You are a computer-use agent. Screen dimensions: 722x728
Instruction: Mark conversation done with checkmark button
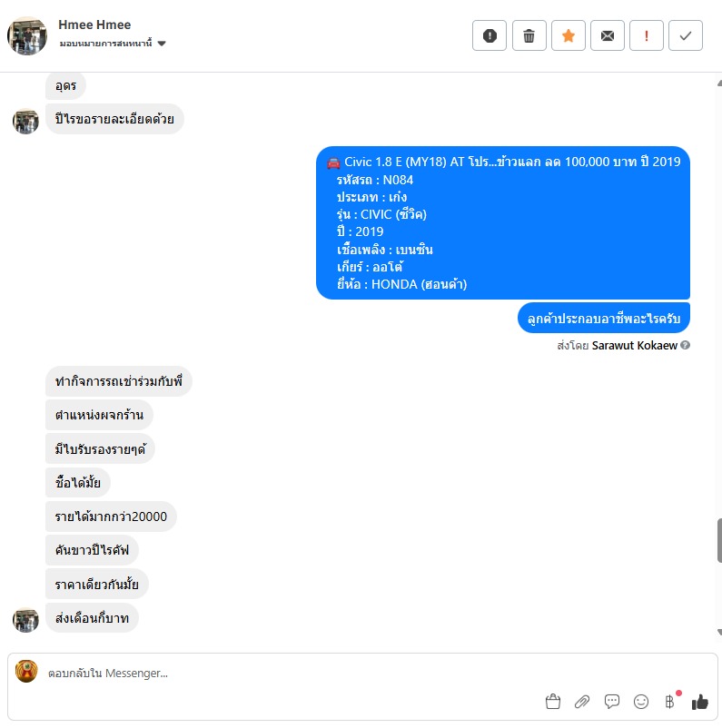coord(686,35)
